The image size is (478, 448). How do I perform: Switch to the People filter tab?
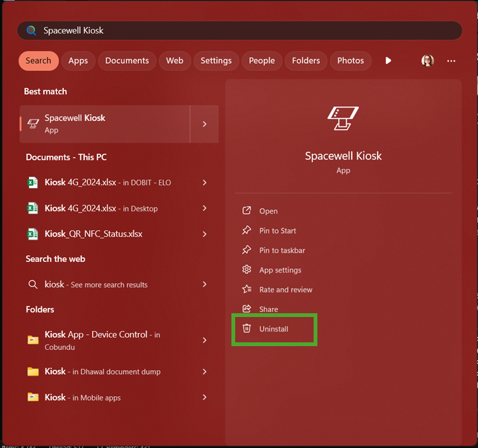pos(262,61)
